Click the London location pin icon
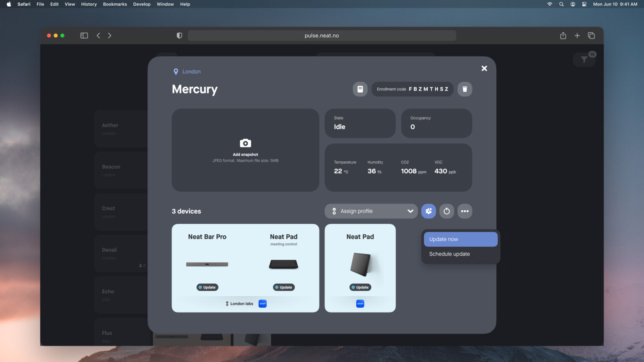Viewport: 644px width, 362px height. (176, 72)
